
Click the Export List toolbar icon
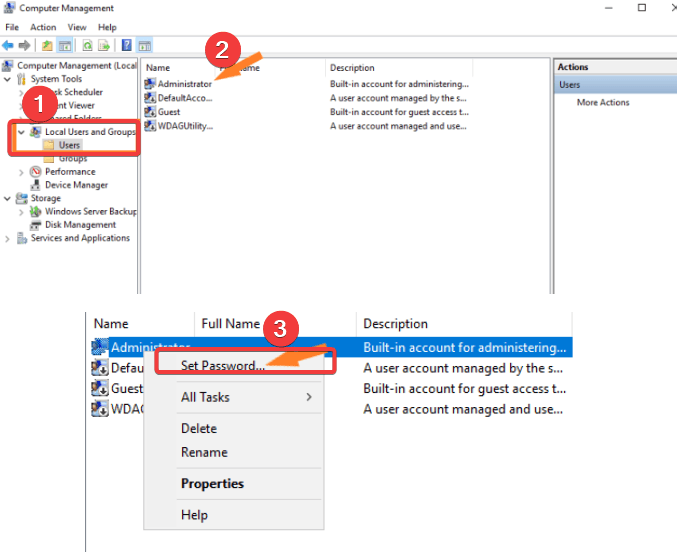click(104, 46)
